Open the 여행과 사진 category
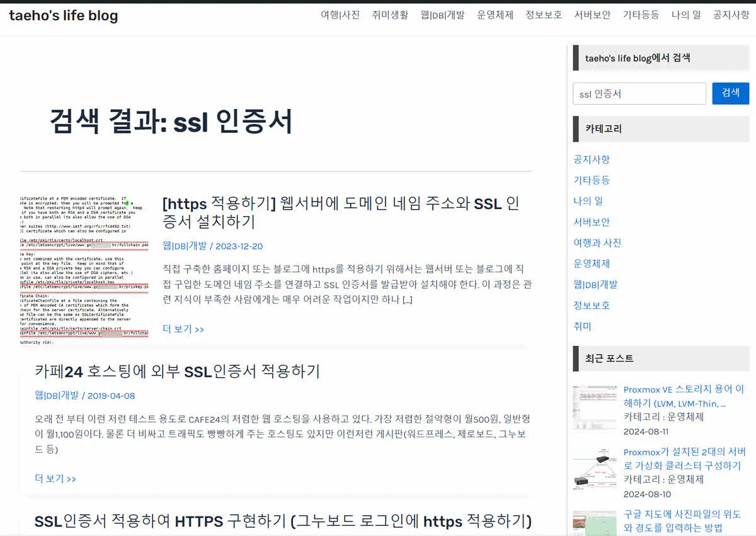 pos(597,242)
